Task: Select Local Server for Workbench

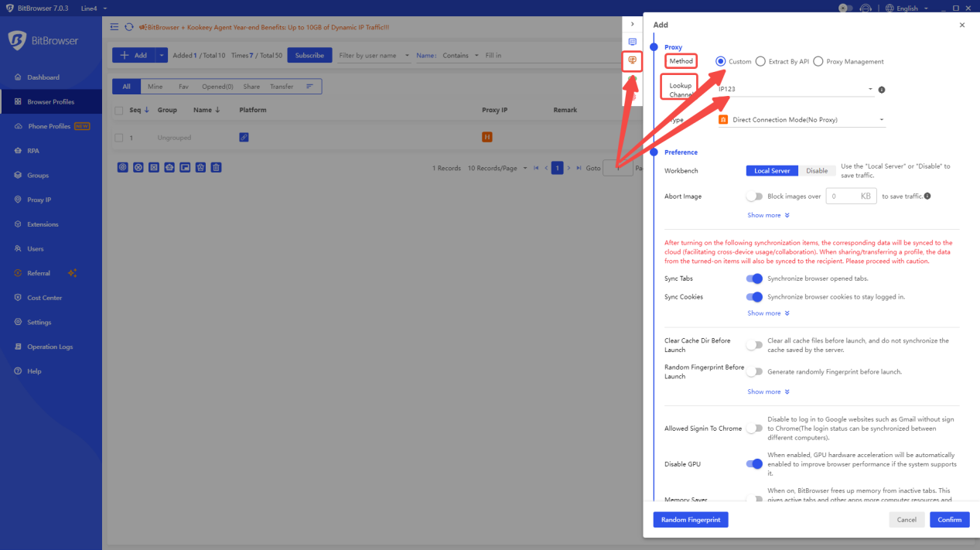Action: click(x=772, y=171)
